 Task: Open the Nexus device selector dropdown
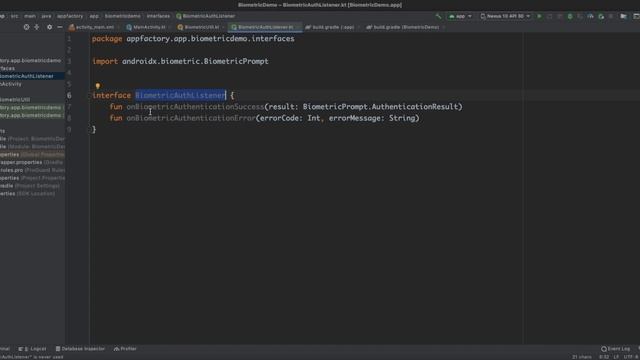[x=505, y=16]
